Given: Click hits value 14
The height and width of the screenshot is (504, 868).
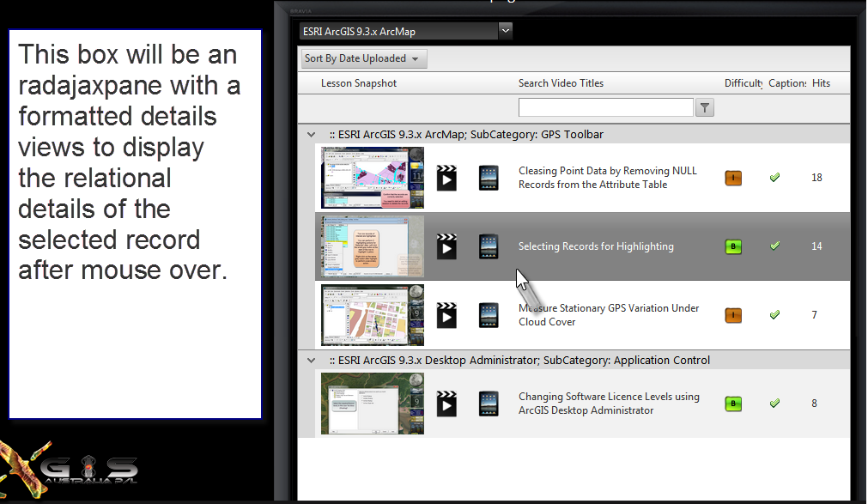Looking at the screenshot, I should [816, 246].
